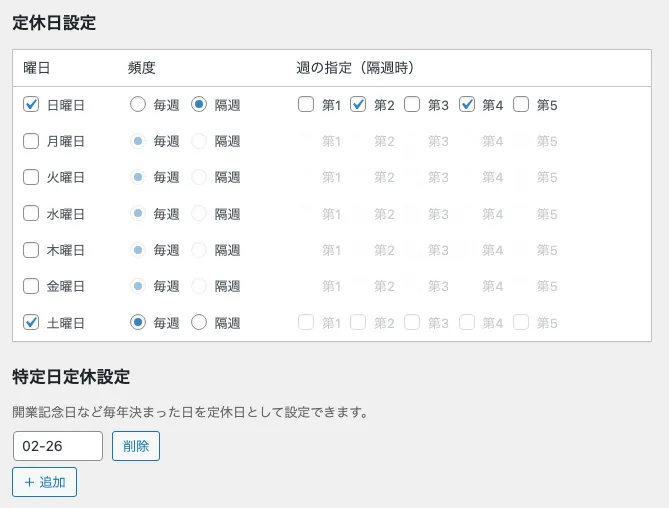Check 第3 week for 日曜日

(412, 104)
